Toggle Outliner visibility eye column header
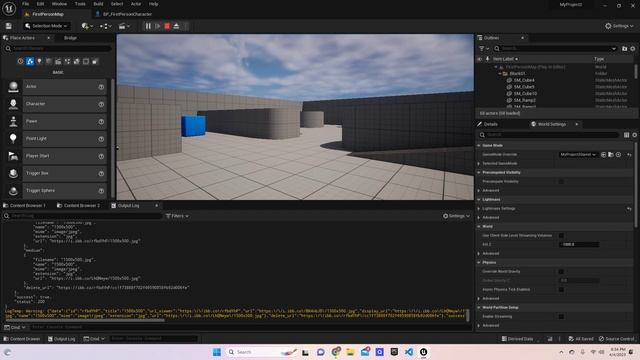The height and width of the screenshot is (360, 640). pyautogui.click(x=480, y=59)
